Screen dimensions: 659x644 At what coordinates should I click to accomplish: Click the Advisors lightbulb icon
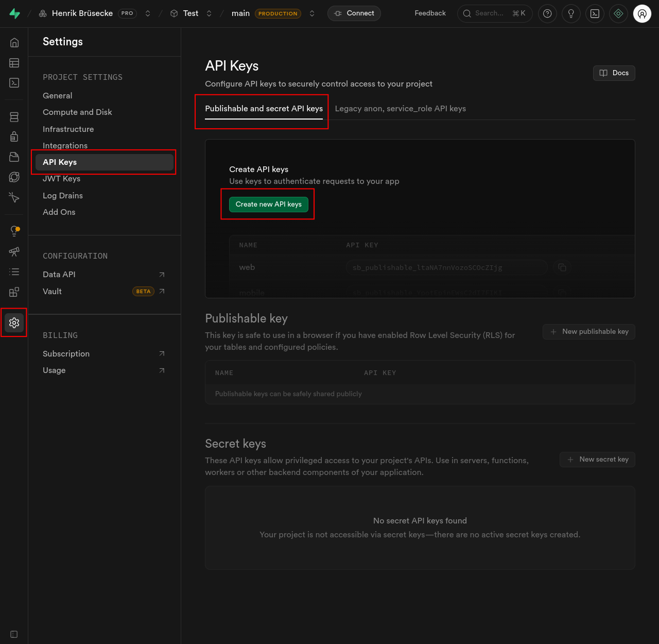(x=14, y=231)
